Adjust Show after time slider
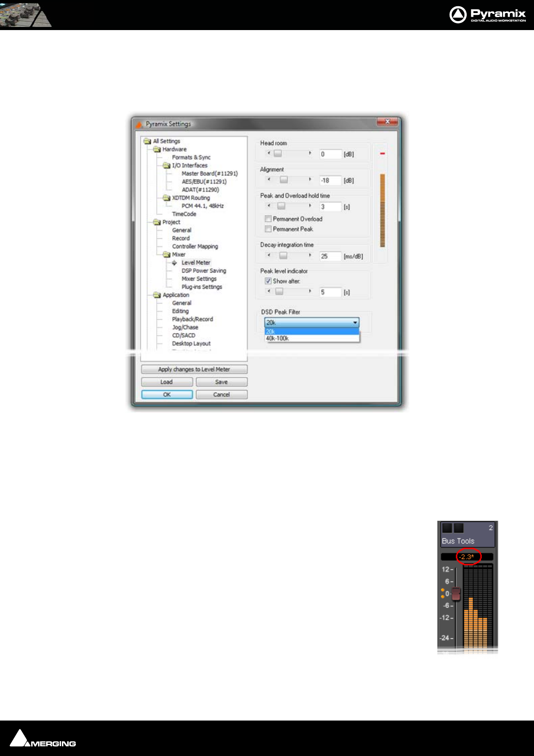 click(279, 291)
